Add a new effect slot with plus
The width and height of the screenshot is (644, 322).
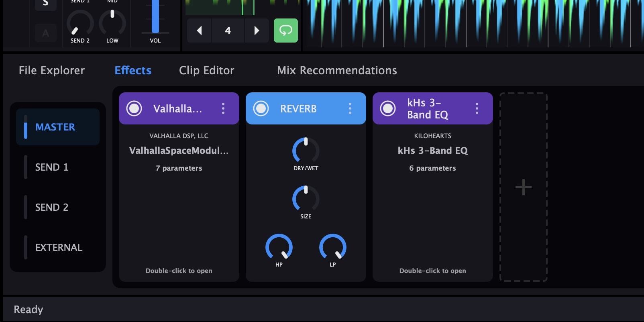pos(524,187)
